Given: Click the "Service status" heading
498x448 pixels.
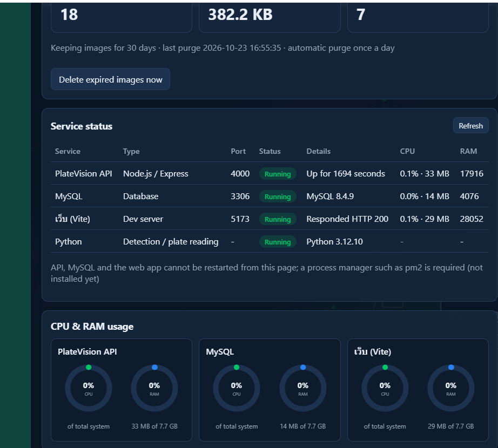Looking at the screenshot, I should 82,126.
